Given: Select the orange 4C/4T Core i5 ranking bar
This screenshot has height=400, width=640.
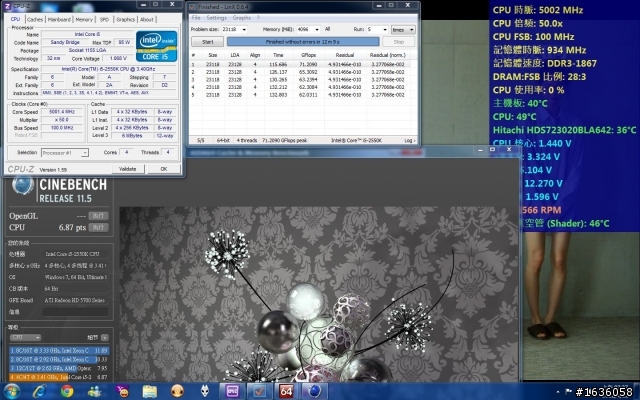Looking at the screenshot, I should pyautogui.click(x=59, y=377).
